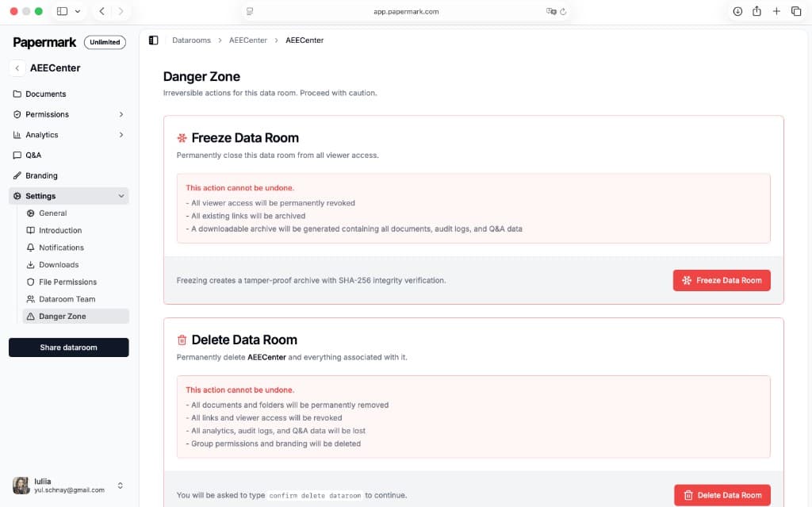Viewport: 812px width, 507px height.
Task: Click the Branding brush icon
Action: [17, 175]
